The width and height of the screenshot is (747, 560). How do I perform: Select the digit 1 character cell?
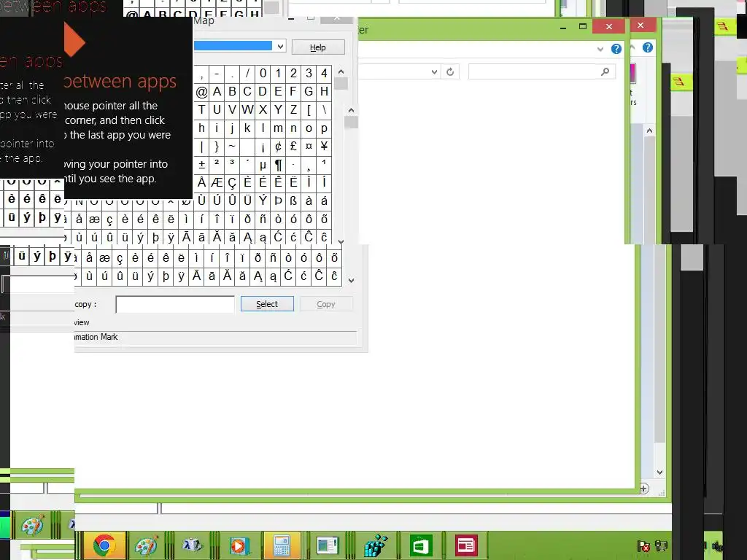pos(278,74)
